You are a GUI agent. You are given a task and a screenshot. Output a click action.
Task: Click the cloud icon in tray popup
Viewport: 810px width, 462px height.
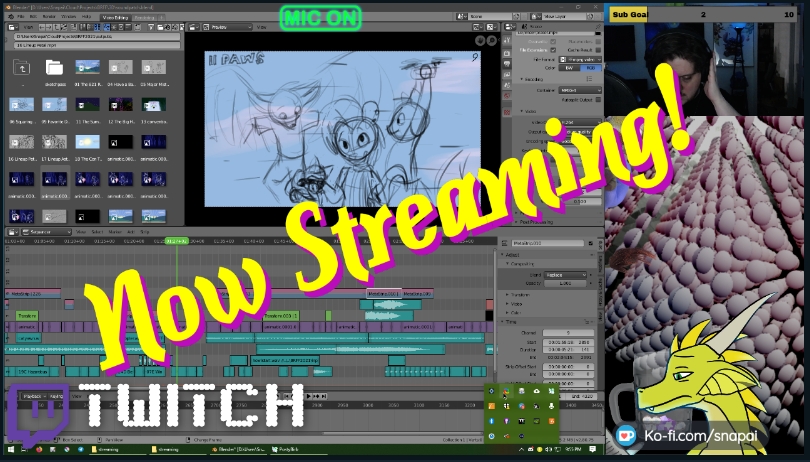[536, 391]
